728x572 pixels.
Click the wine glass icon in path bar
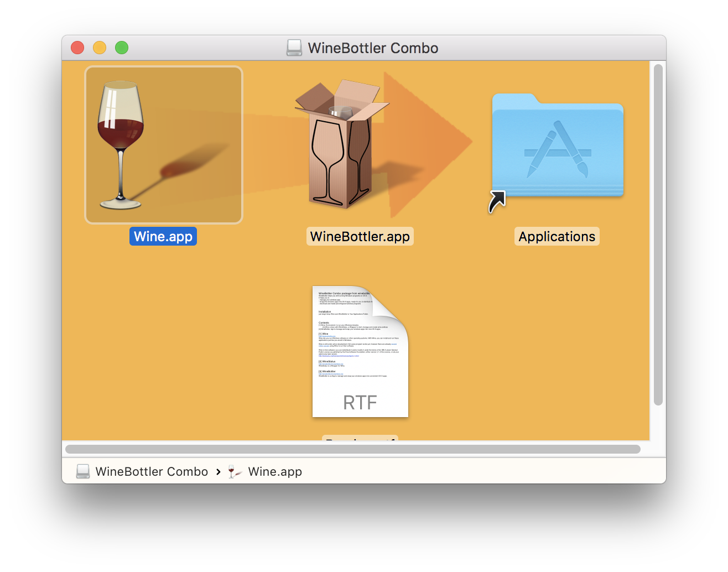pyautogui.click(x=235, y=471)
